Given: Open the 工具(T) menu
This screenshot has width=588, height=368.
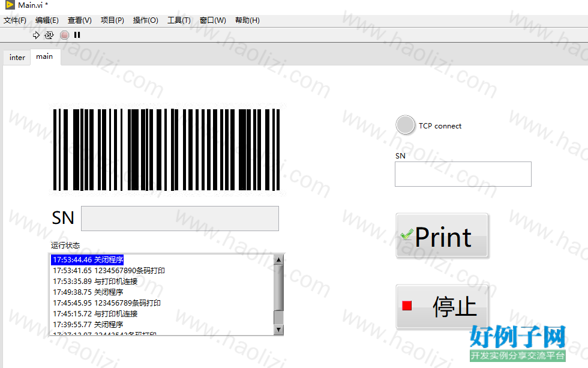Looking at the screenshot, I should (179, 20).
